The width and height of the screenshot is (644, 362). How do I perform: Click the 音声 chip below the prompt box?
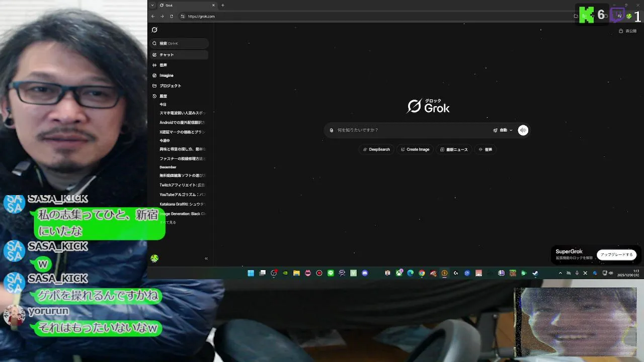486,149
